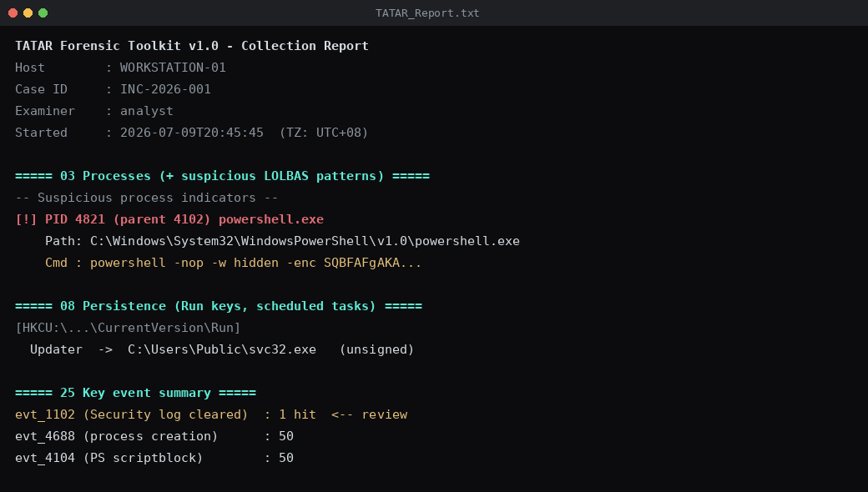Click the Updater run key entry
868x492 pixels.
click(222, 349)
